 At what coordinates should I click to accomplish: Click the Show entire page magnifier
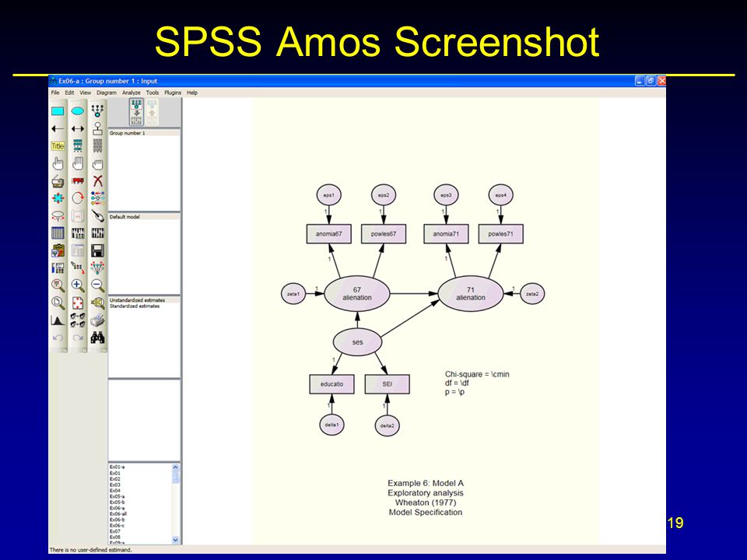[58, 303]
